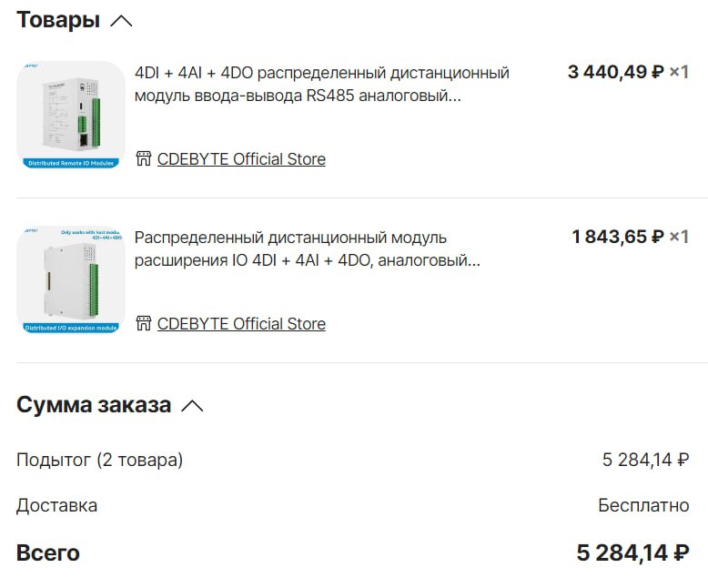Open the Distributed I/O expansion module thumbnail
708x588 pixels.
pyautogui.click(x=71, y=280)
